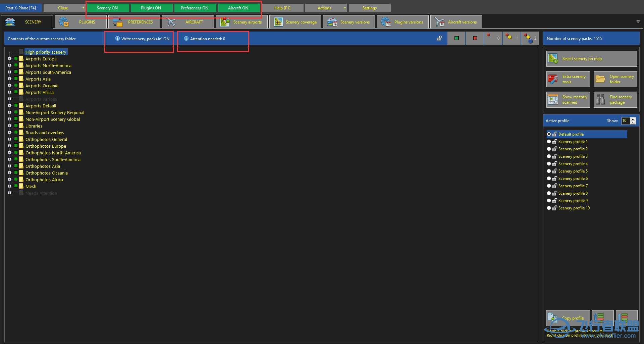Select the Scenery profile 5 radio button
Screen dimensions: 644x344
[549, 171]
